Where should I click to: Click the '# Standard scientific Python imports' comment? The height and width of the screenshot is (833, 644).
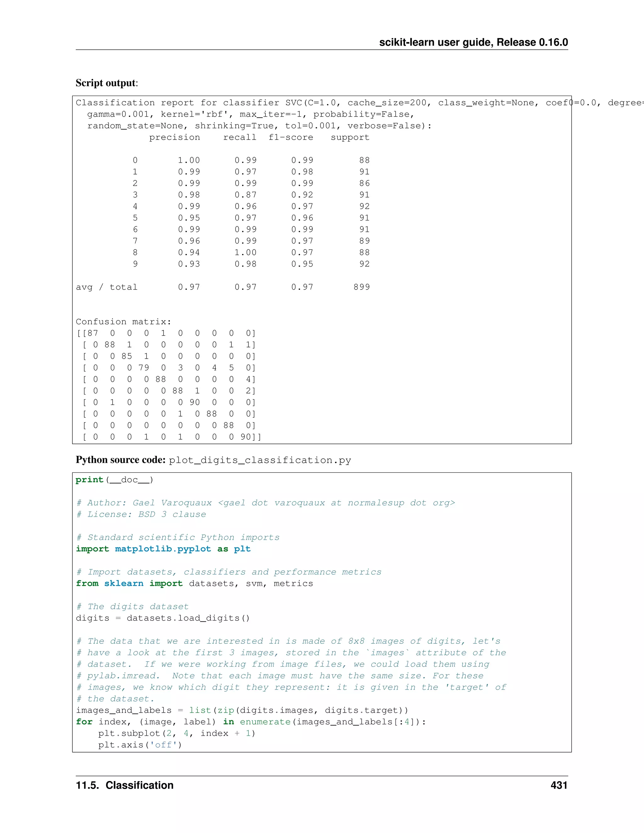tap(178, 538)
